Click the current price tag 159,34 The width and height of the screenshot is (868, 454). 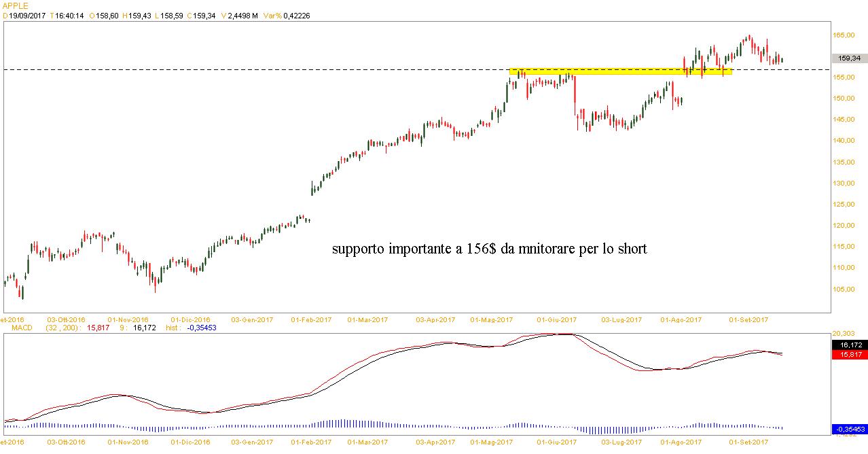(849, 58)
